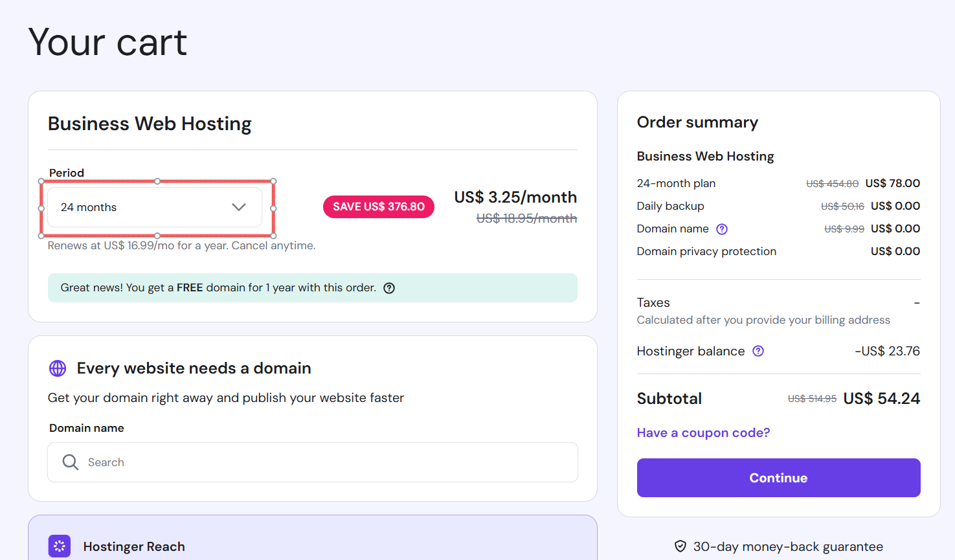Click the globe icon near domain heading
This screenshot has height=560, width=955.
[58, 368]
